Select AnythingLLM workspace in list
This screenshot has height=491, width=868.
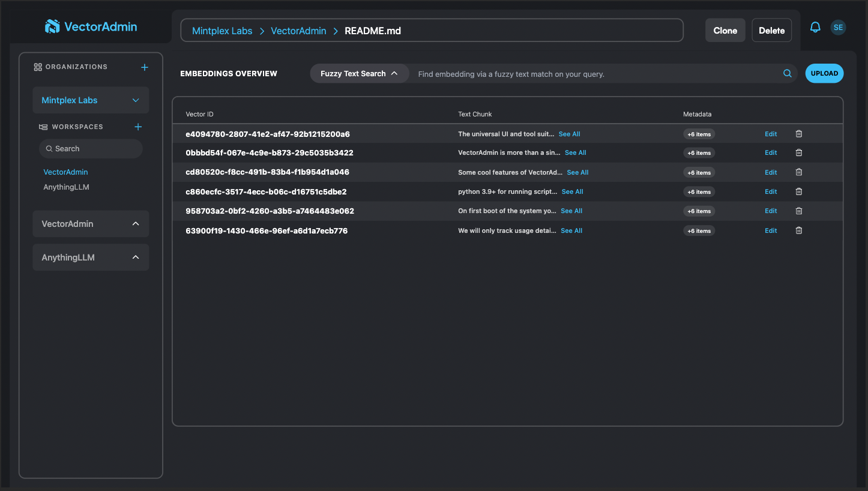(66, 187)
